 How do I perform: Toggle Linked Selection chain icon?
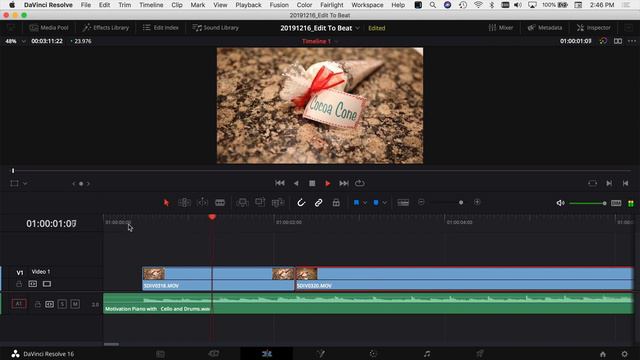318,202
